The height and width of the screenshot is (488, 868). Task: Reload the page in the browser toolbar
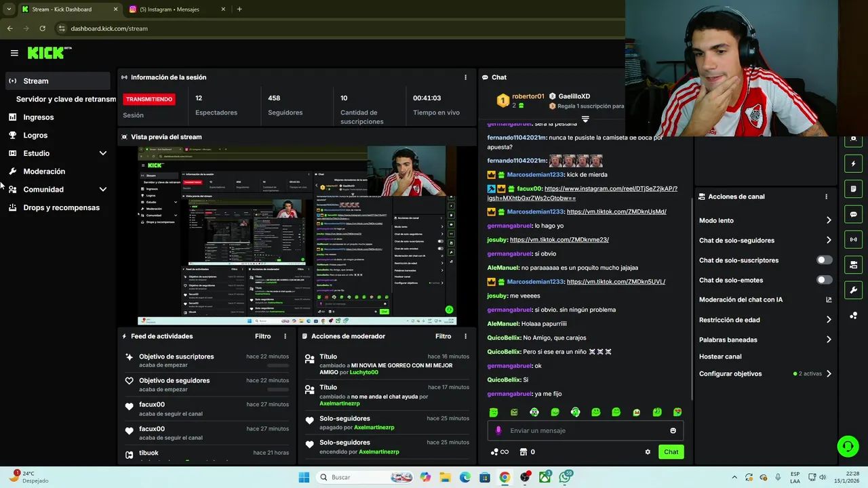point(42,28)
